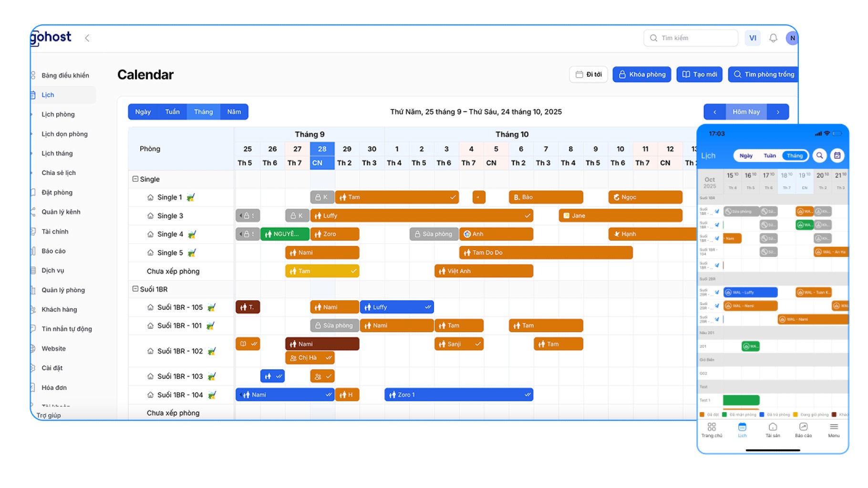The image size is (868, 488).
Task: Select the Quản lý kênh icon in sidebar
Action: click(32, 212)
